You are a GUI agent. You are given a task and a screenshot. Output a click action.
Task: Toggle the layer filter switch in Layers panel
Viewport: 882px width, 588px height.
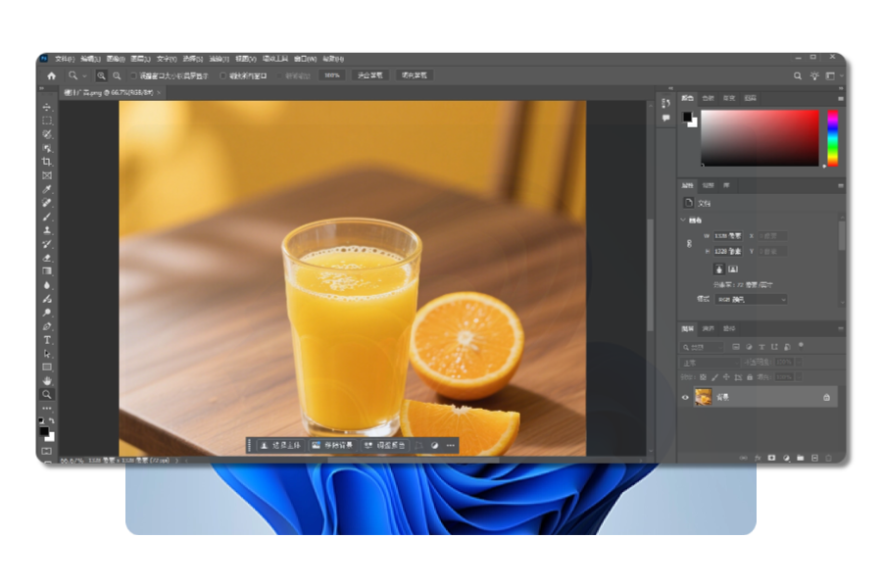pos(801,346)
